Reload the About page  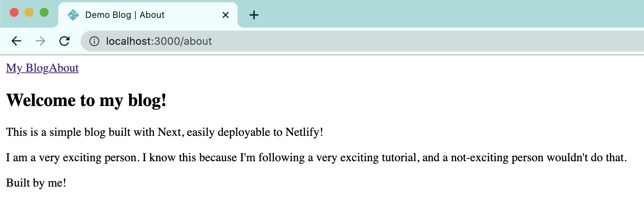click(x=65, y=41)
